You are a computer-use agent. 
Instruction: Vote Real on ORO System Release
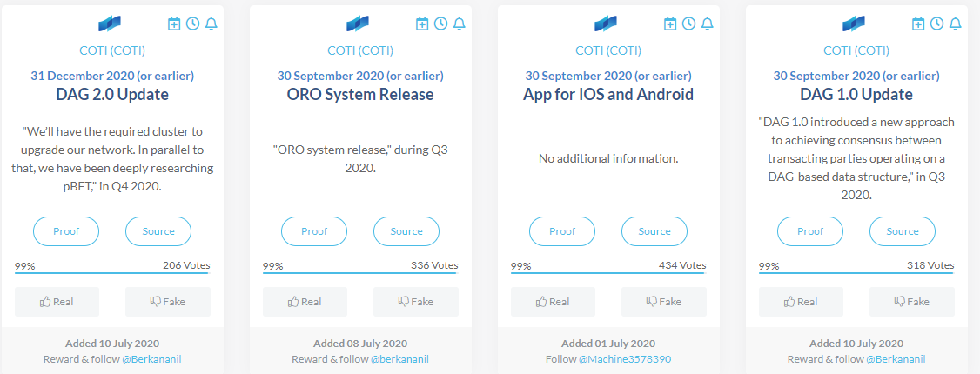(x=305, y=302)
